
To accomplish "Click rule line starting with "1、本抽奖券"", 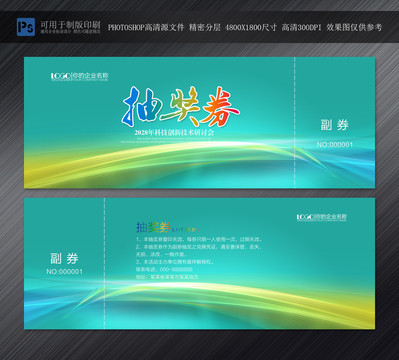I will tap(199, 239).
